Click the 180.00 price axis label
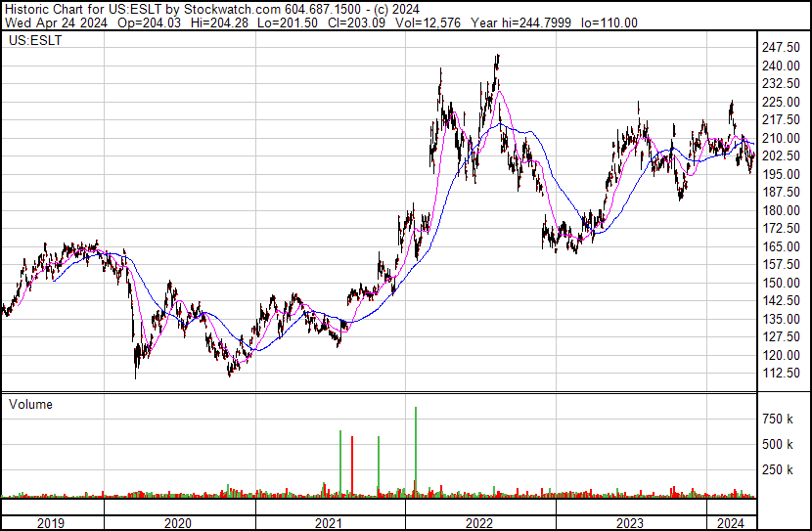 pos(781,210)
